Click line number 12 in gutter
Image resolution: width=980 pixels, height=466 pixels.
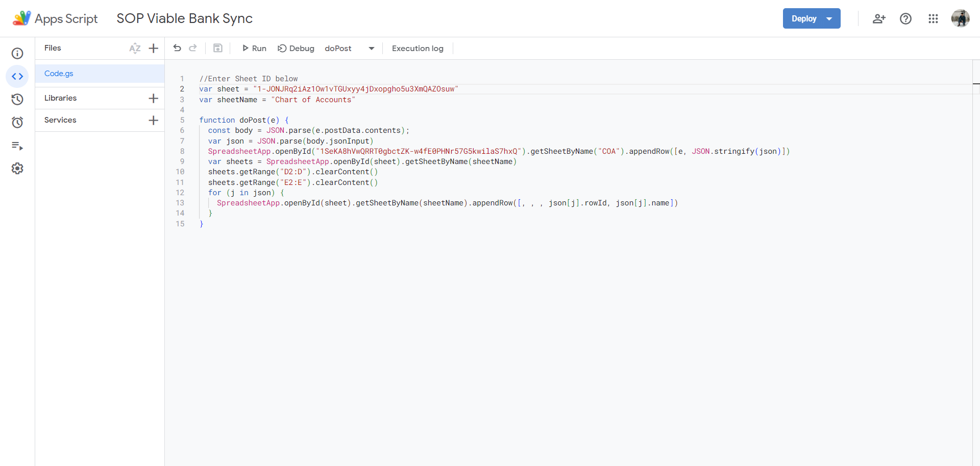pos(180,193)
